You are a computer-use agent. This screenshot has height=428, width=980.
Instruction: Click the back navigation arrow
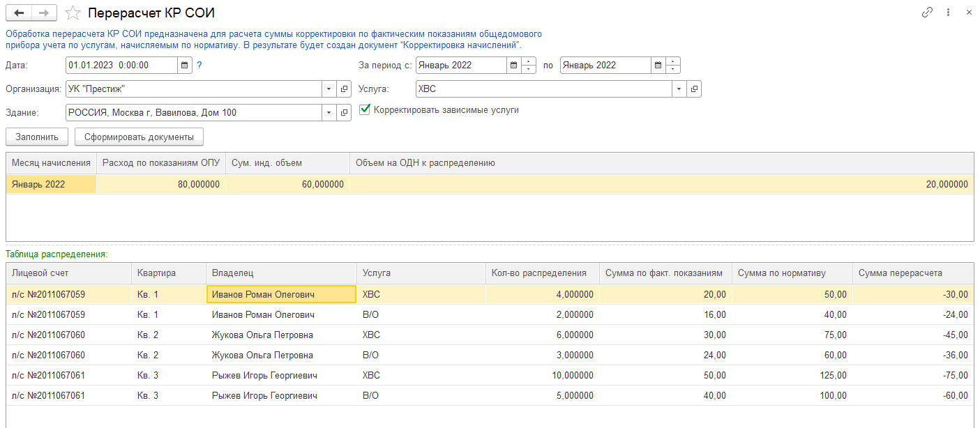pyautogui.click(x=19, y=13)
